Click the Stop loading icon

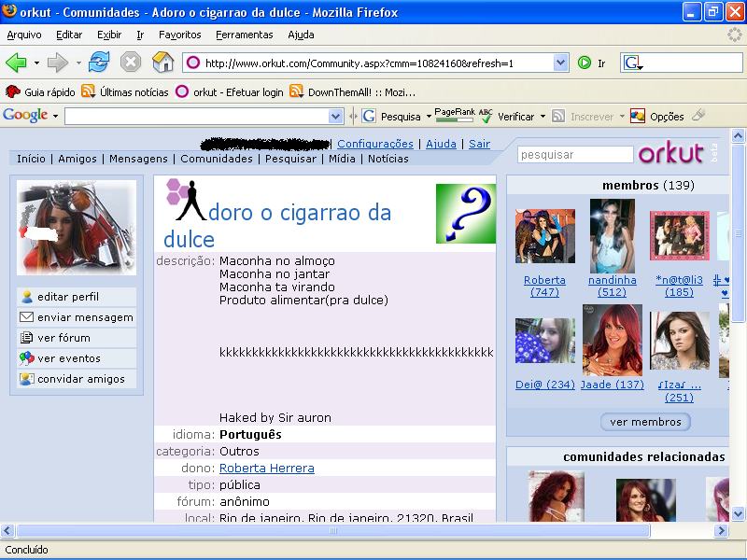[130, 63]
